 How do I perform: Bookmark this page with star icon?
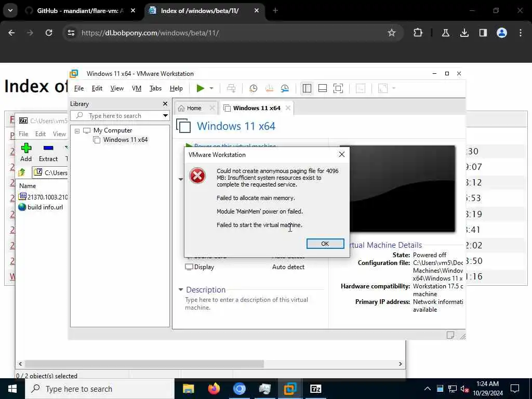(x=392, y=33)
